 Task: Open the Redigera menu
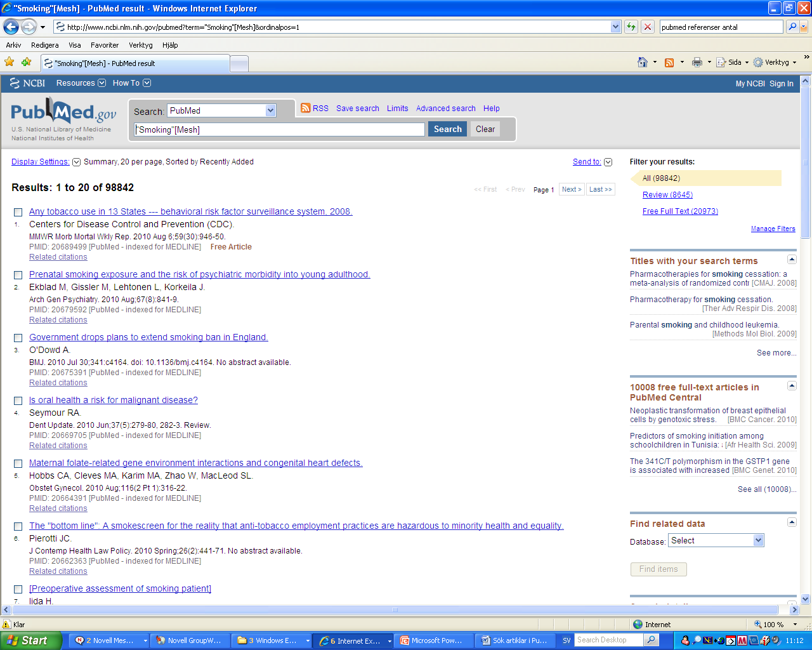pos(44,45)
